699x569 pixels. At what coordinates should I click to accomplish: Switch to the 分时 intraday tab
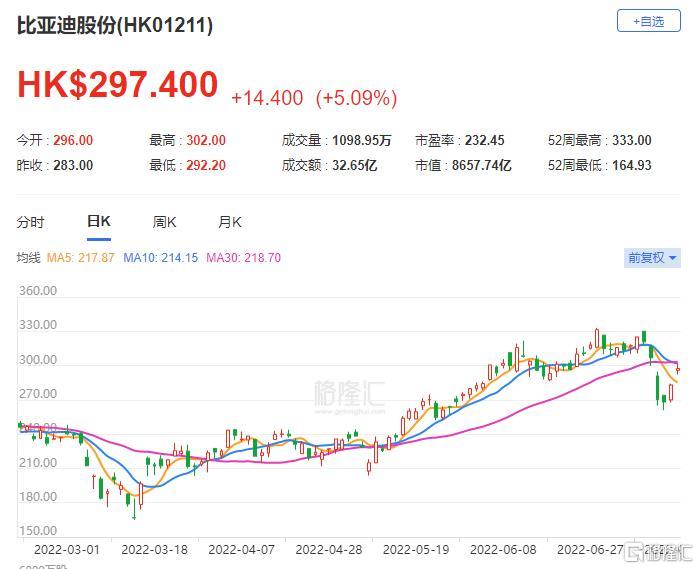(x=30, y=222)
